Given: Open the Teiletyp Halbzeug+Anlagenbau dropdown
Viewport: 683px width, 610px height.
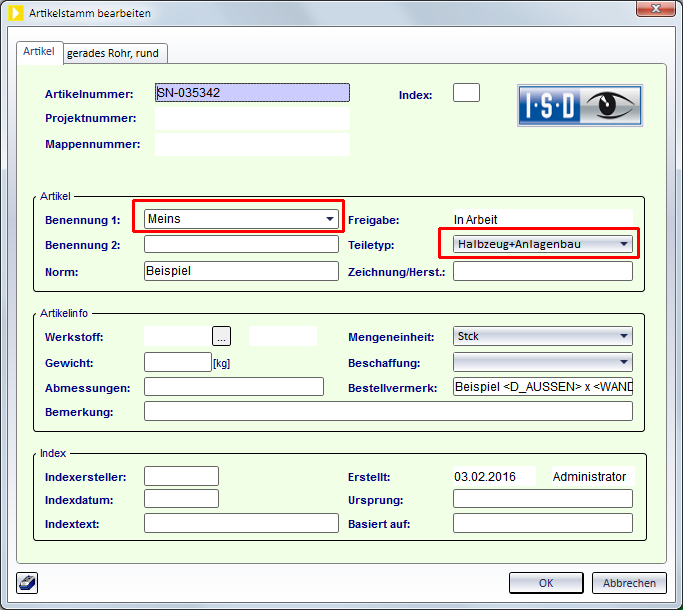Looking at the screenshot, I should [542, 244].
